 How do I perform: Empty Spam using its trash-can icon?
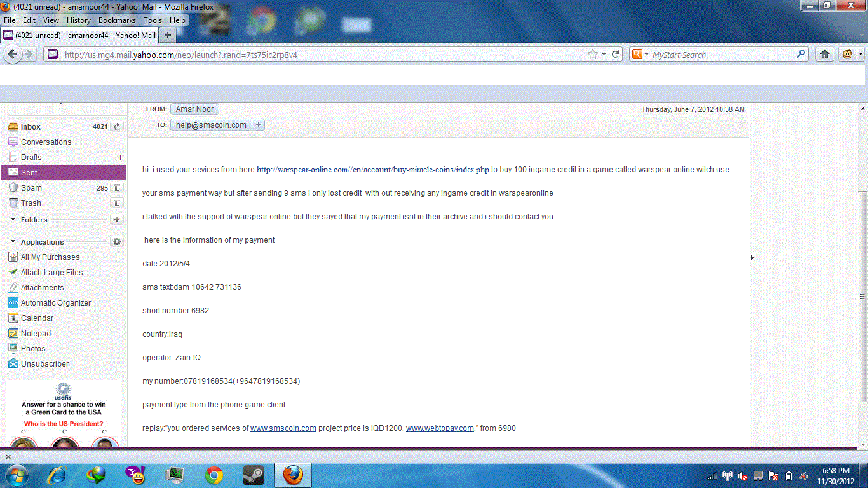pyautogui.click(x=117, y=187)
